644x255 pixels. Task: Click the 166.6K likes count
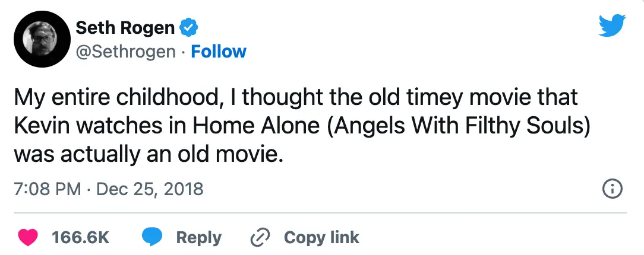coord(80,238)
